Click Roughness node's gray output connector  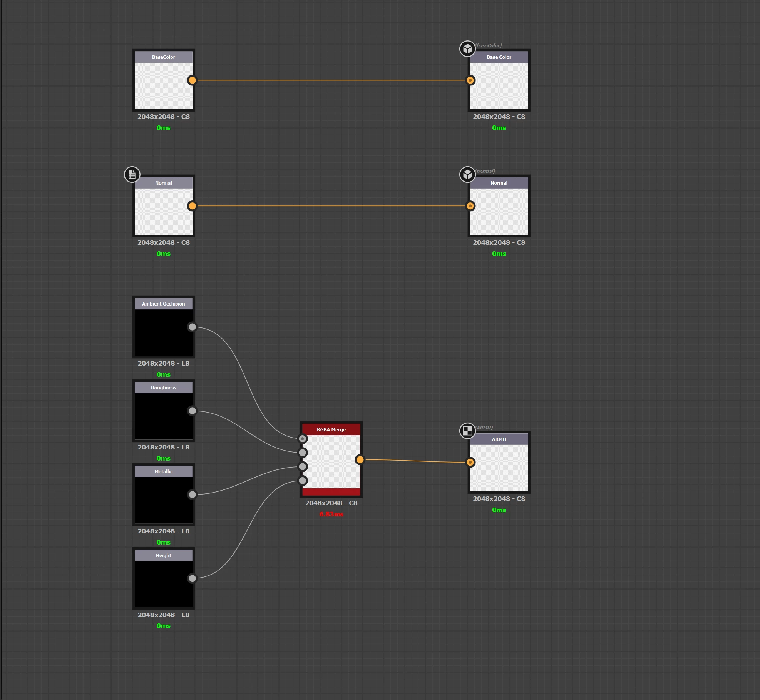[x=192, y=411]
